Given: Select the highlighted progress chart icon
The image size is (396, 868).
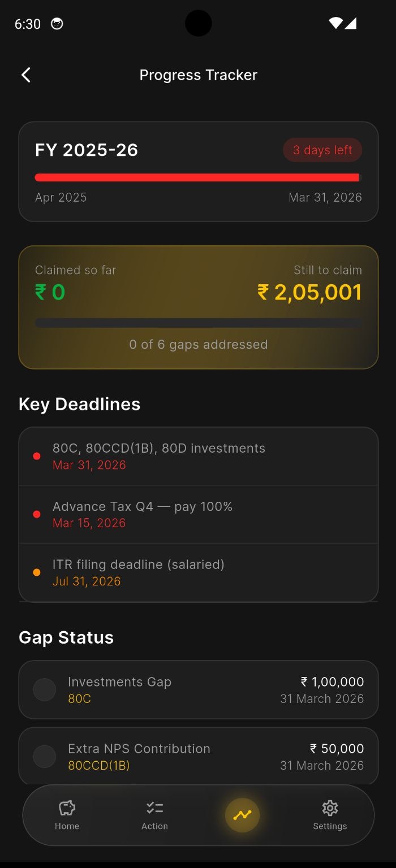Looking at the screenshot, I should coord(242,815).
